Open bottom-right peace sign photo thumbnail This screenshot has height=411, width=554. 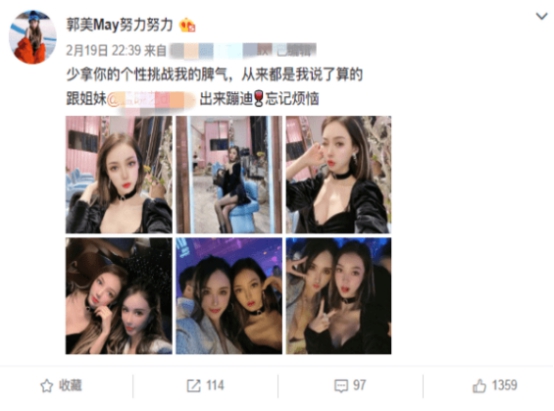click(x=338, y=296)
